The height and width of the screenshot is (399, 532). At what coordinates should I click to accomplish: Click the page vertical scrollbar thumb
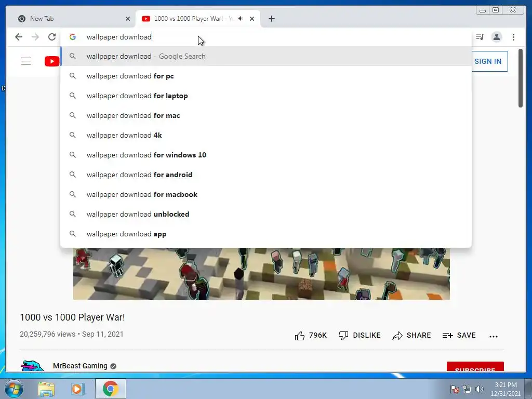click(520, 78)
